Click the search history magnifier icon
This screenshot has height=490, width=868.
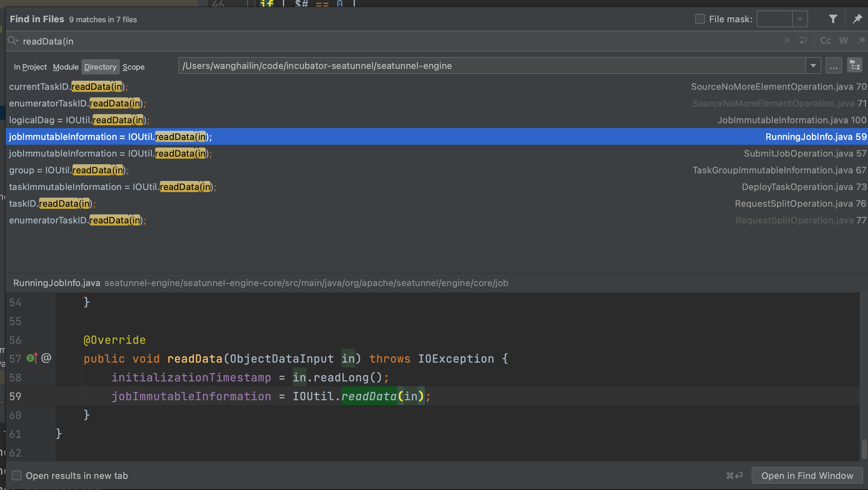(x=13, y=41)
